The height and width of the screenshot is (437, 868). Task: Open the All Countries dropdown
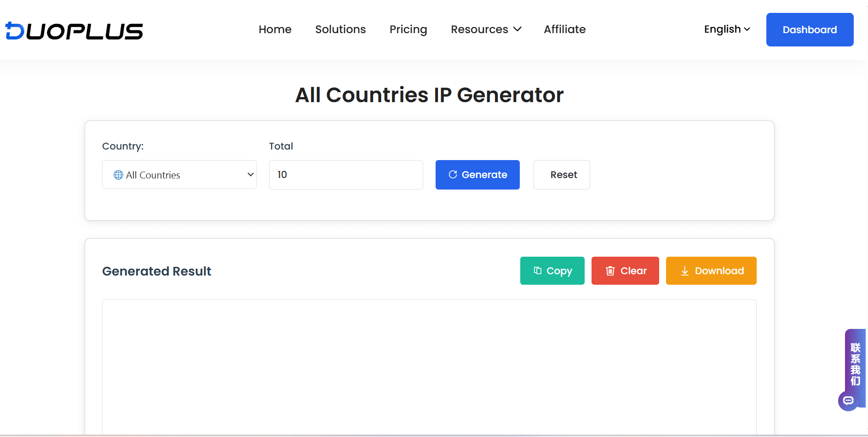tap(179, 174)
